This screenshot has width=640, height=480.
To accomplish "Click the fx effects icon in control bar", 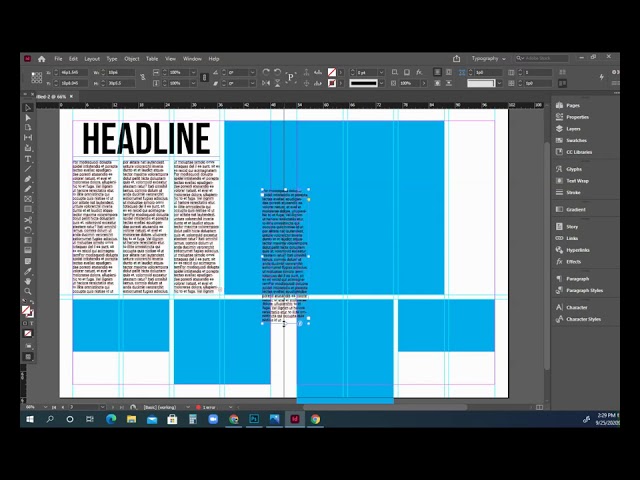I will point(419,72).
